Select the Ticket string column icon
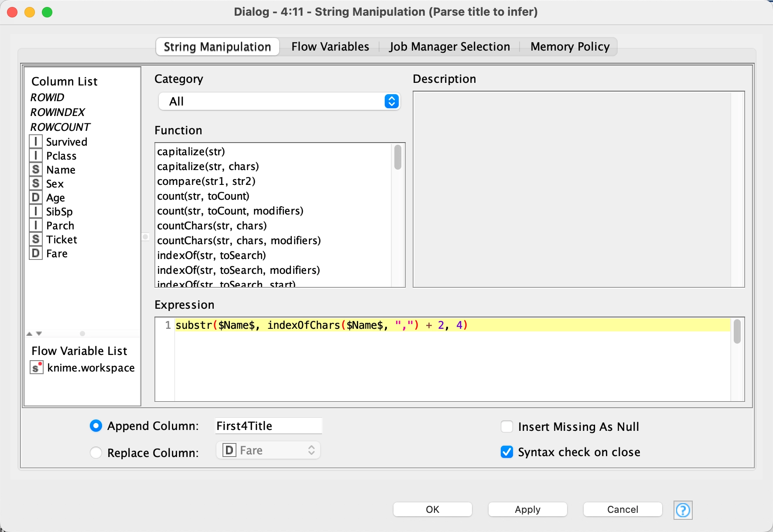 point(36,239)
